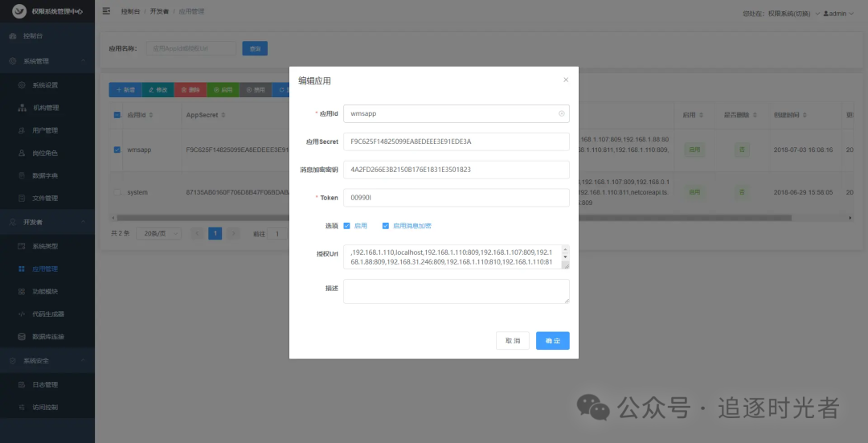The height and width of the screenshot is (443, 868).
Task: Toggle 启用消息加密 checkbox
Action: coord(385,226)
